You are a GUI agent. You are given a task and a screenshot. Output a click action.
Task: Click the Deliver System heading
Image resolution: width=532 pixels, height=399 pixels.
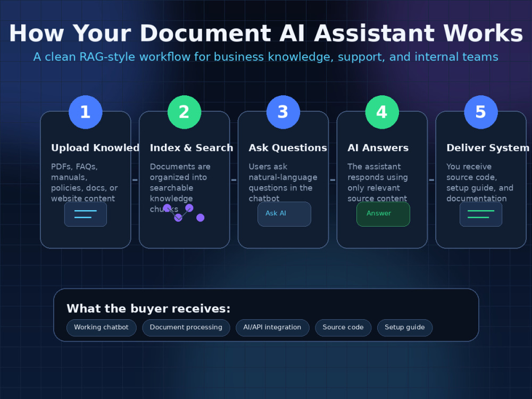click(x=487, y=148)
